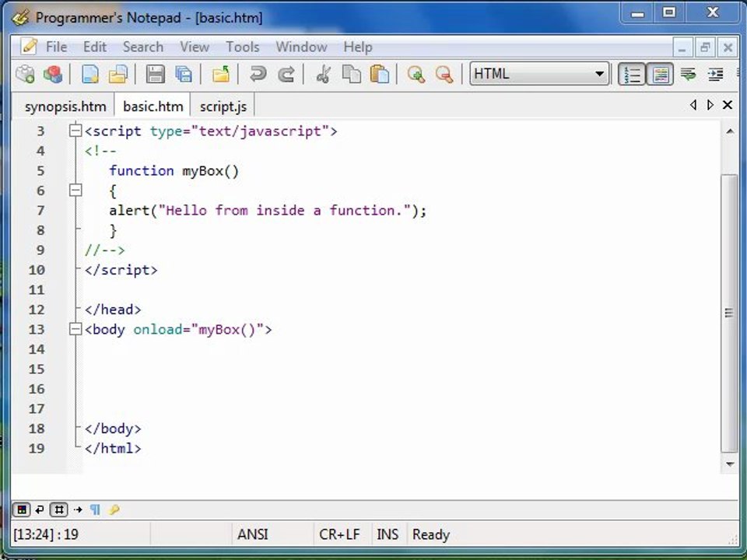Click the Ready status text

(430, 534)
